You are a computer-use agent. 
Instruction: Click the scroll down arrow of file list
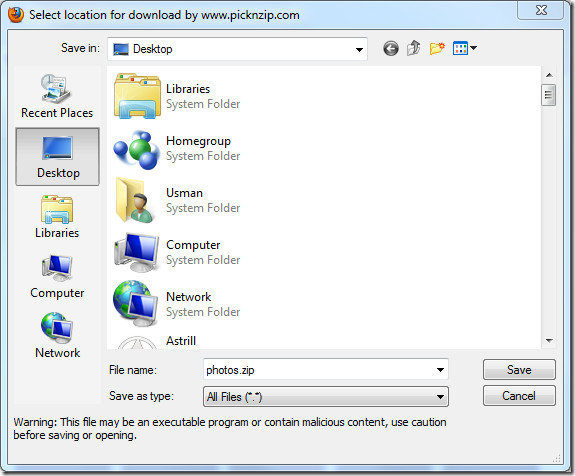[549, 341]
